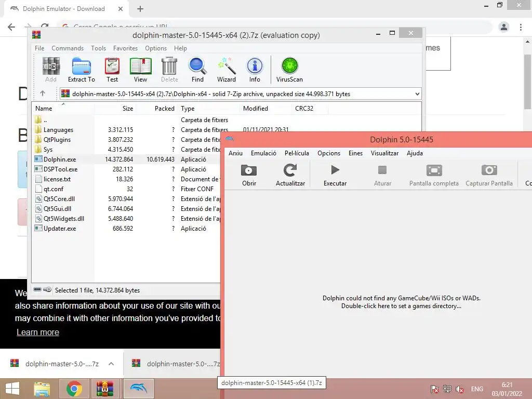The height and width of the screenshot is (399, 532).
Task: Open the Dolphin Arxiu menu
Action: coord(235,153)
